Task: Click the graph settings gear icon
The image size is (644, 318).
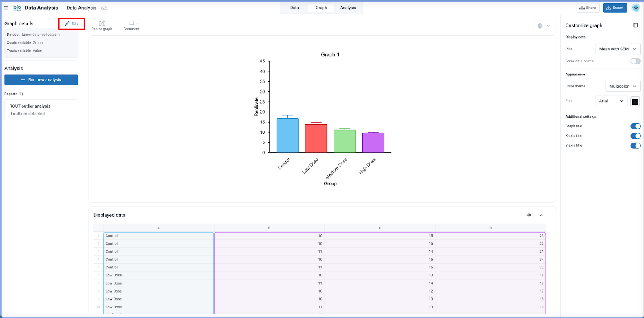Action: pos(540,26)
